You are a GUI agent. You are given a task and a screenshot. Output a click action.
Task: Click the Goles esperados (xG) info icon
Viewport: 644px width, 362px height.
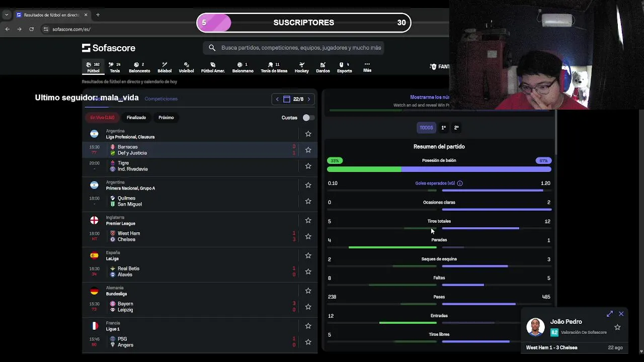pyautogui.click(x=460, y=184)
